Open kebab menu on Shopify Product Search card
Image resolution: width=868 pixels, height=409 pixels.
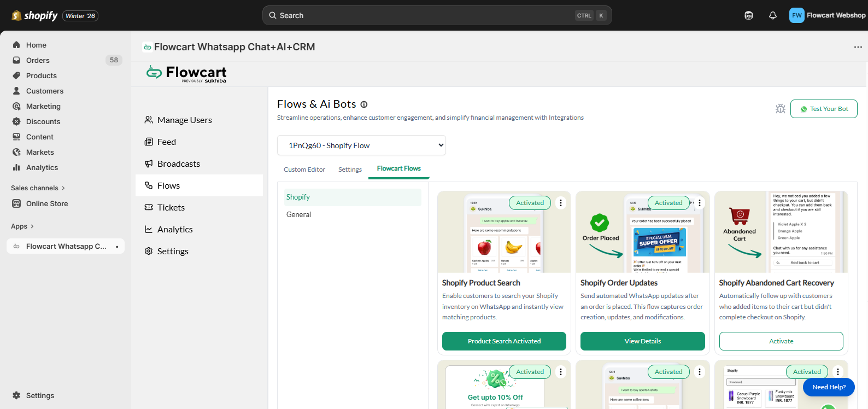coord(561,203)
